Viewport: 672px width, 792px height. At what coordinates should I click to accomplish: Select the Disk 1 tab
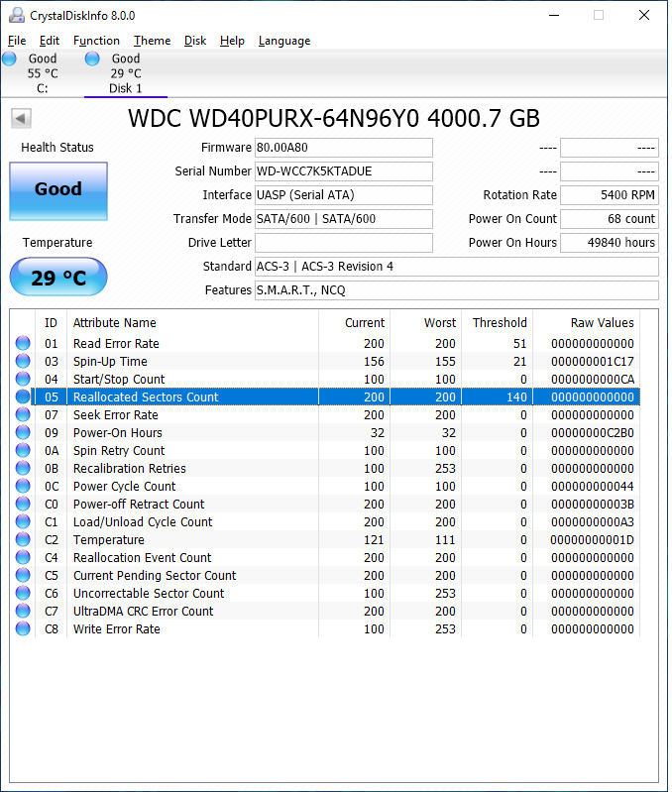(x=125, y=73)
